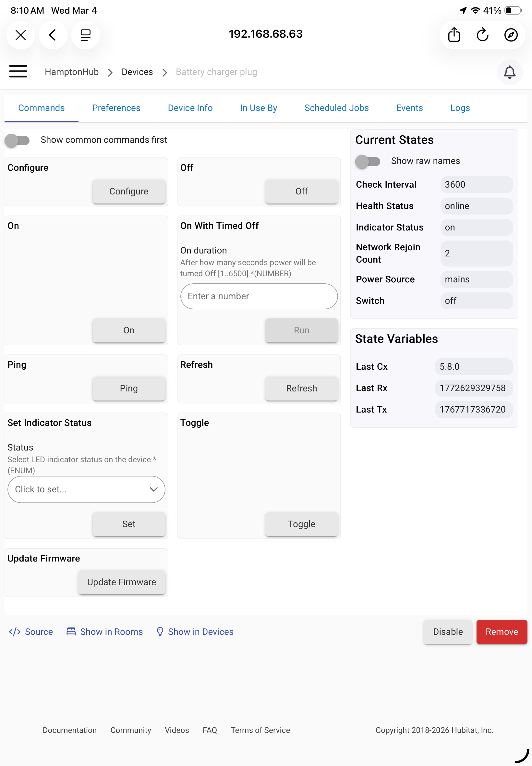Open the Events tab
Image resolution: width=532 pixels, height=766 pixels.
(409, 108)
